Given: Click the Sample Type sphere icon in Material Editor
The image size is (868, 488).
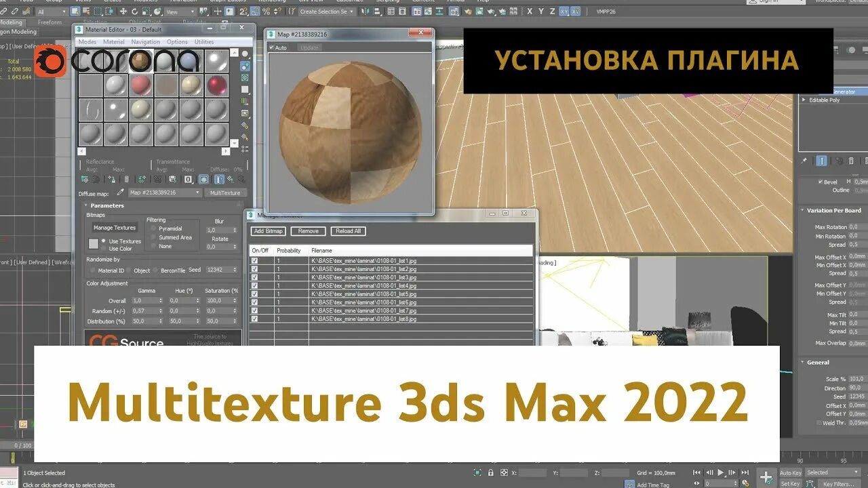Looking at the screenshot, I should pyautogui.click(x=245, y=54).
